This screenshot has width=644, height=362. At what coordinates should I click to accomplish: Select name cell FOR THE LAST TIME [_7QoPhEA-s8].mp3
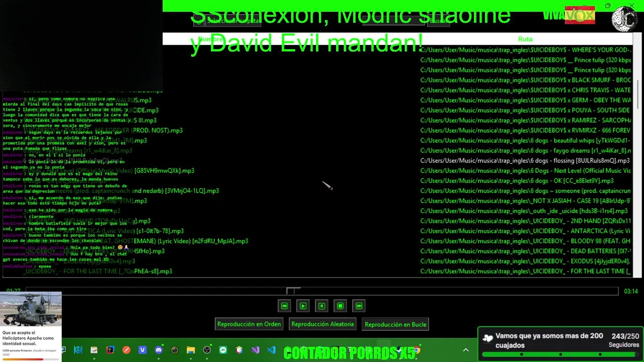coord(98,271)
